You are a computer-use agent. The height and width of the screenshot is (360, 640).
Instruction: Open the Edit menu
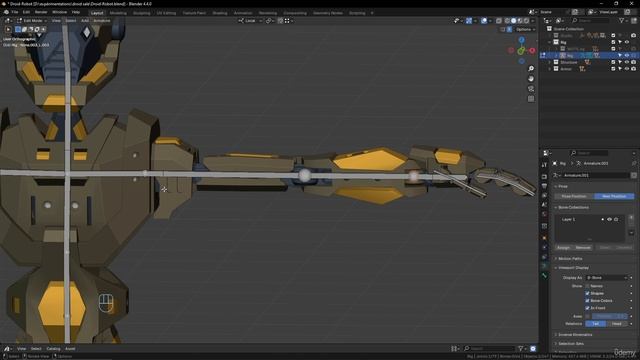27,12
